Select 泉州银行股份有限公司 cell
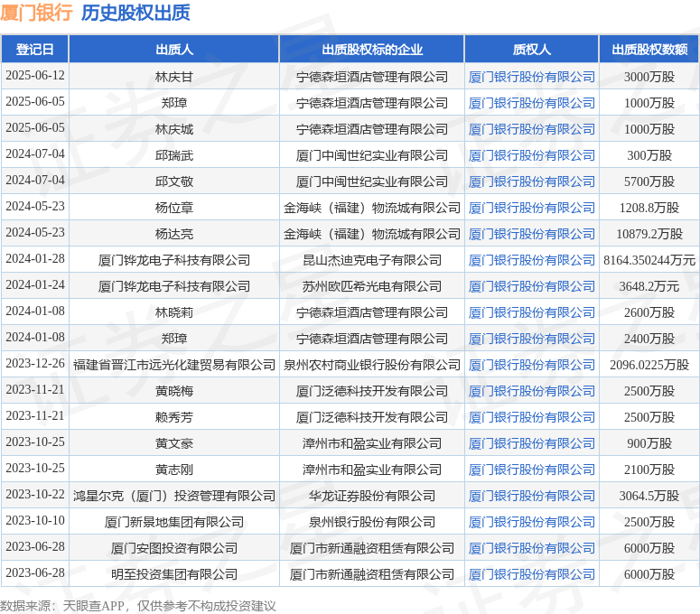700x614 pixels. (x=372, y=522)
